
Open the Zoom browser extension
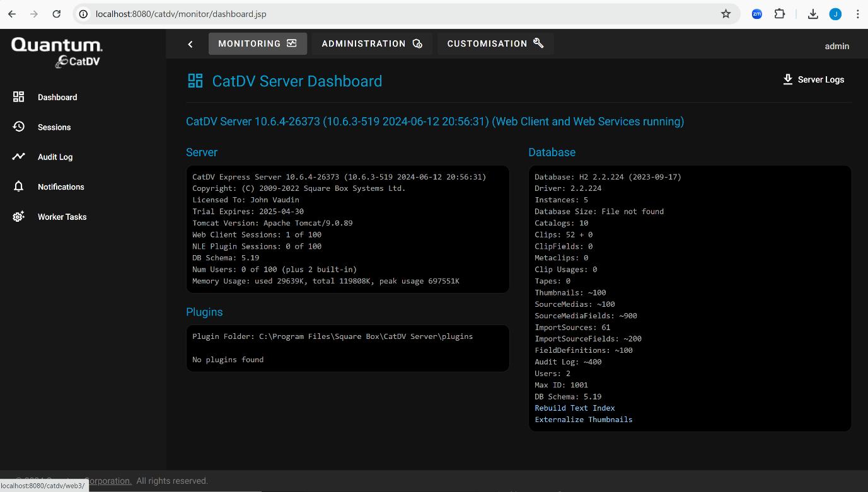point(757,14)
